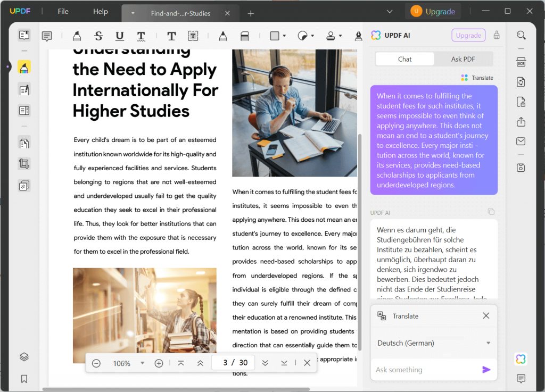Expand the Shapes tool dropdown arrow

point(285,36)
